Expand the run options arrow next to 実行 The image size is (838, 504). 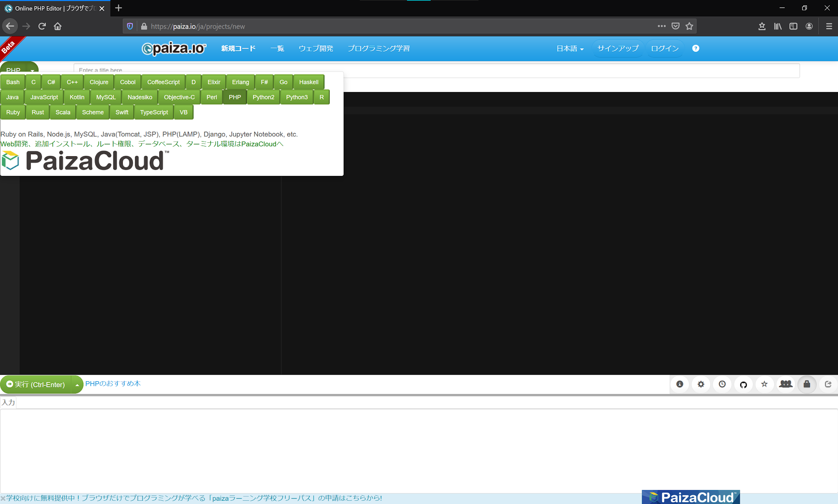tap(77, 385)
